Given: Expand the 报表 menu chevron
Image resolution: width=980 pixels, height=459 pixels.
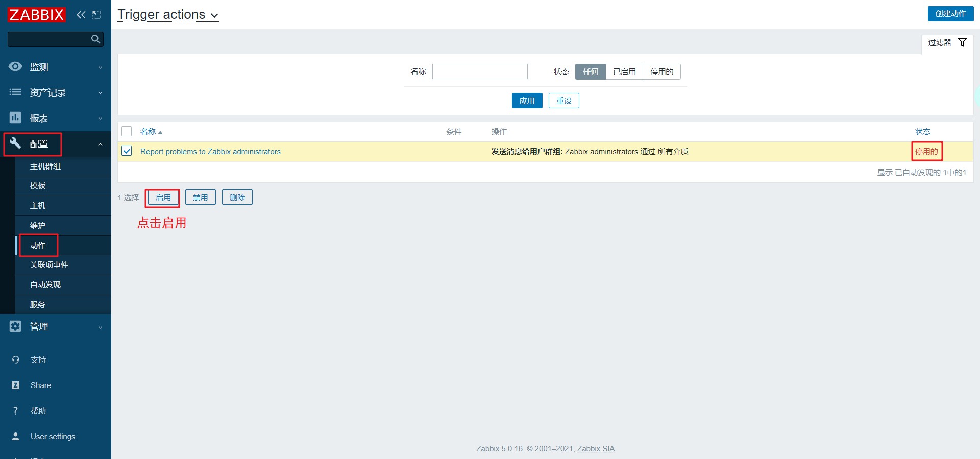Looking at the screenshot, I should pos(100,118).
